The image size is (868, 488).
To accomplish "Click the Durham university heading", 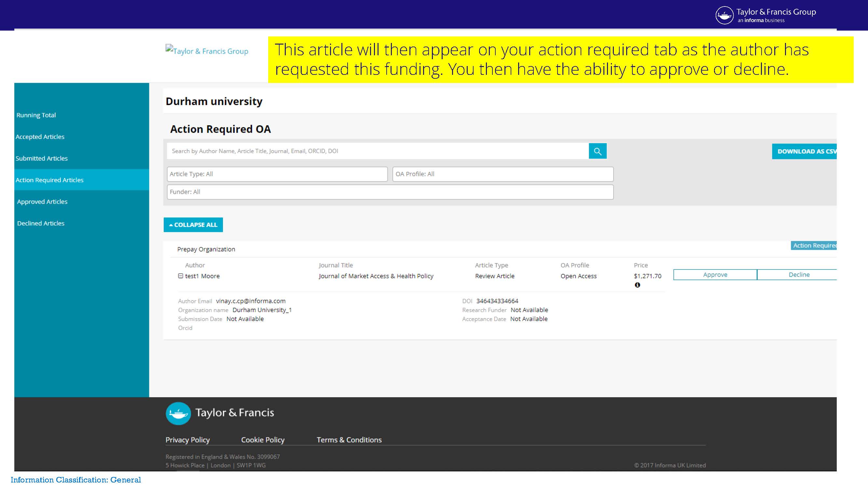I will tap(214, 102).
